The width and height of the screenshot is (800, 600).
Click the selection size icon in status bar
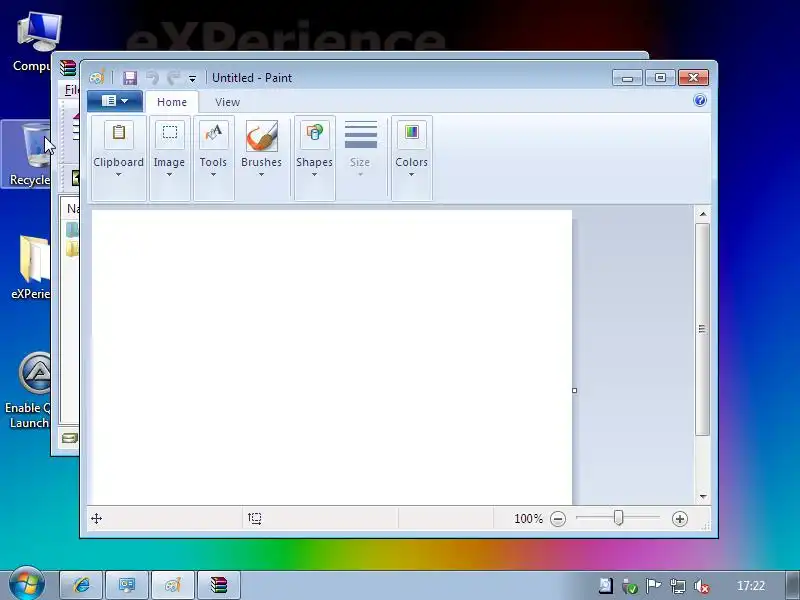255,519
